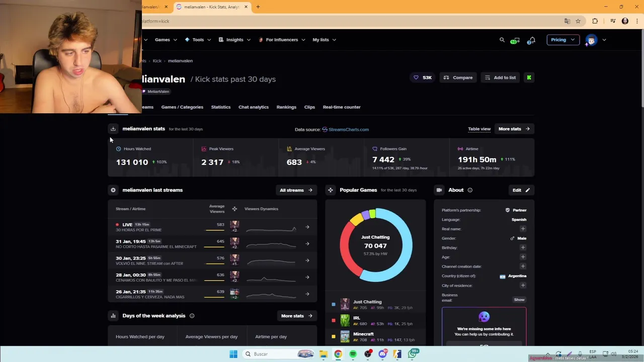
Task: Click the red IRL donut chart segment
Action: [347, 250]
